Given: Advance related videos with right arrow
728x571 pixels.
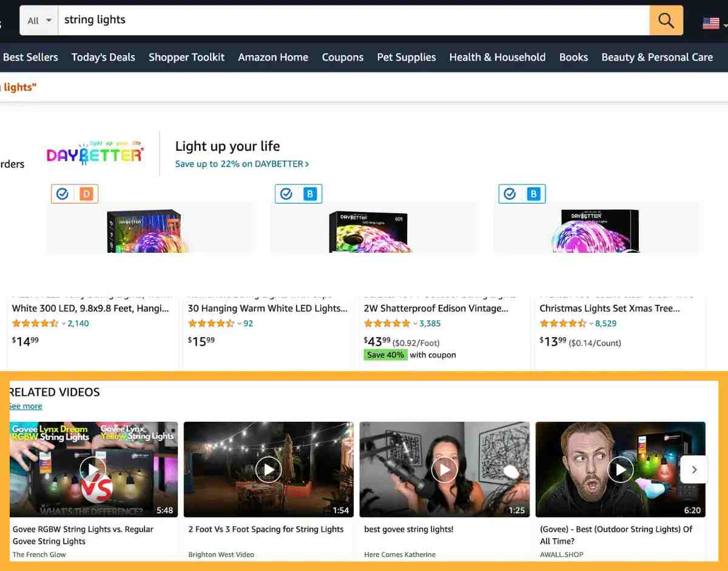Looking at the screenshot, I should (695, 469).
